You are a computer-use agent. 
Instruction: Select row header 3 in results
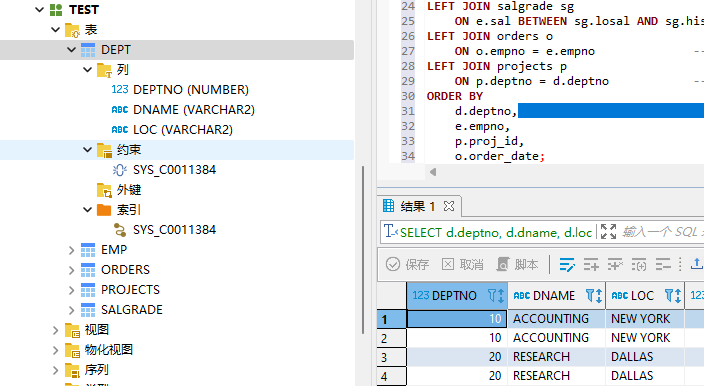pos(392,357)
